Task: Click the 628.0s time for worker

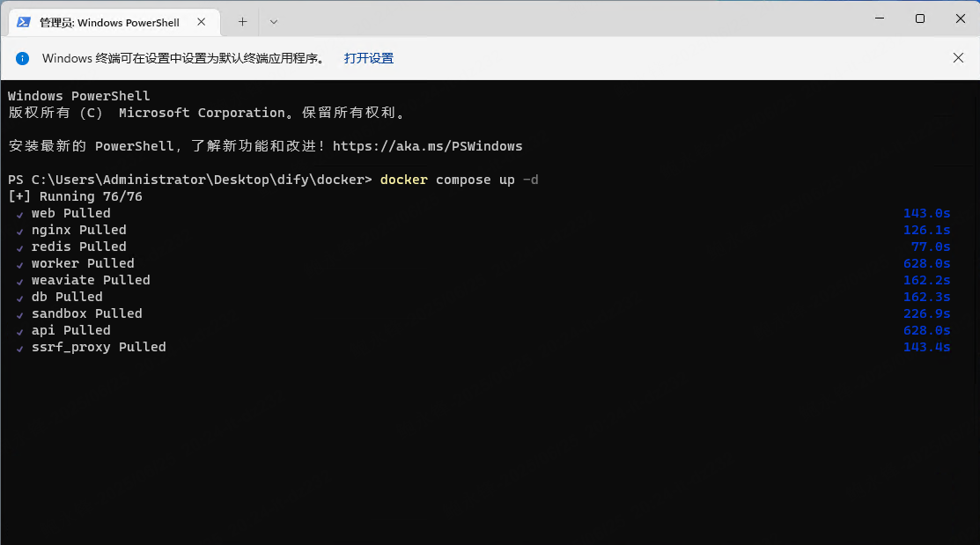Action: [926, 263]
